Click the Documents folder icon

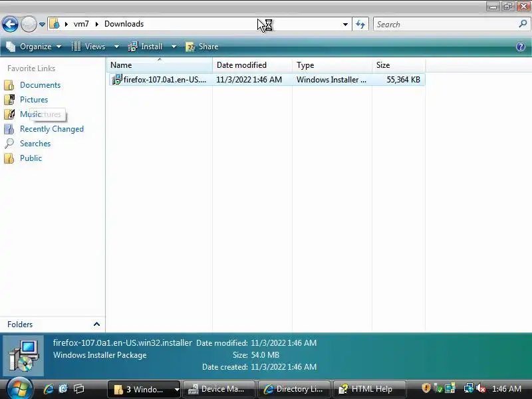9,85
